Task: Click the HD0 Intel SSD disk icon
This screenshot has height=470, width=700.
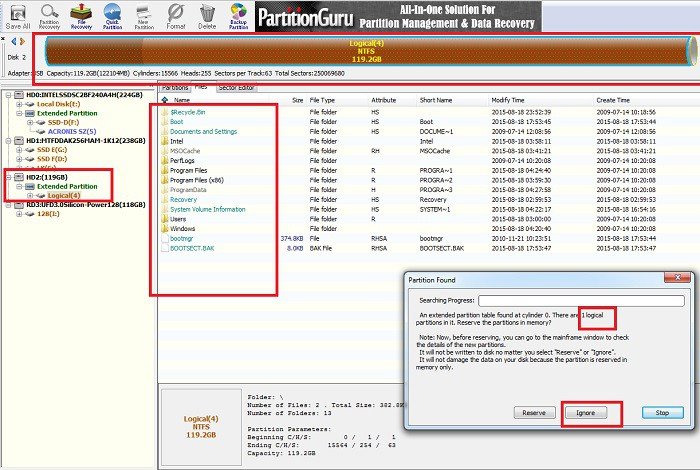Action: (19, 95)
